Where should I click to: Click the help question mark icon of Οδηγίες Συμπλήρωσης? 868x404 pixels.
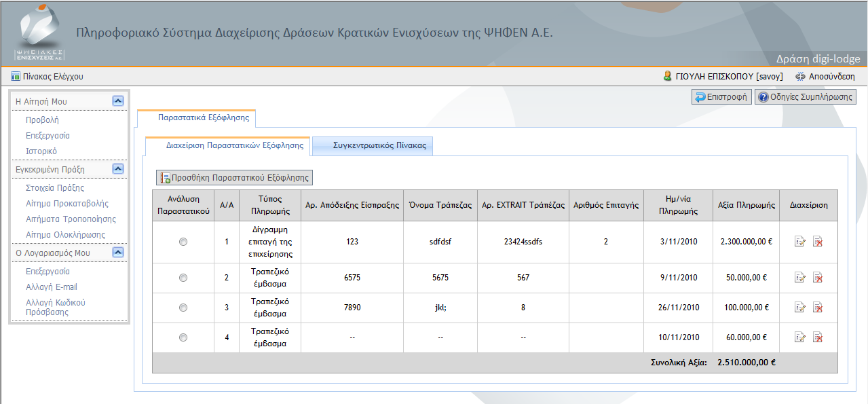(763, 97)
